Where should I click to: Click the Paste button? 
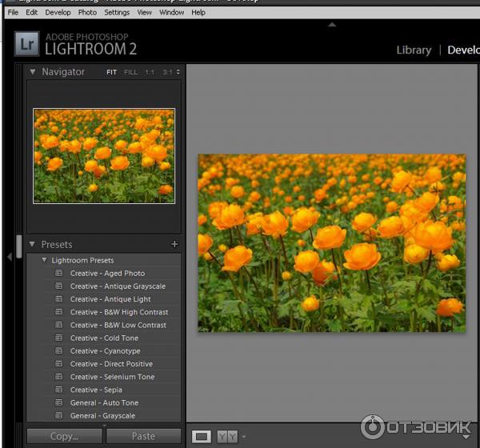143,436
